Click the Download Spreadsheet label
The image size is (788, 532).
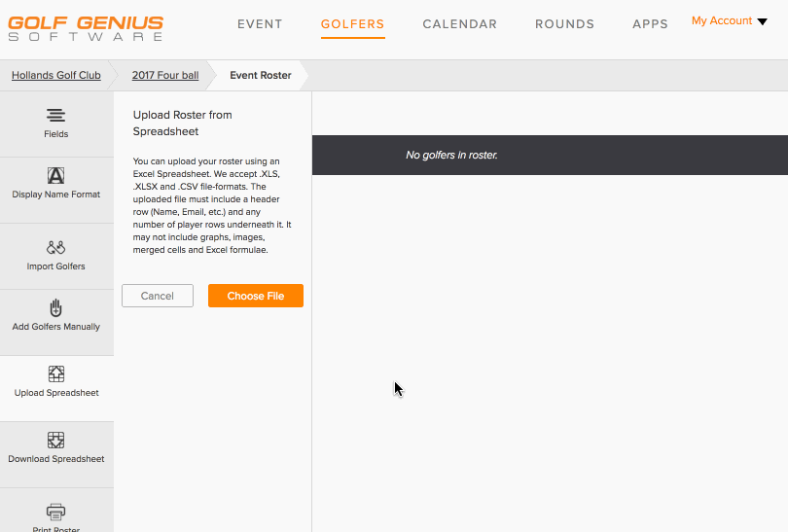coord(56,459)
